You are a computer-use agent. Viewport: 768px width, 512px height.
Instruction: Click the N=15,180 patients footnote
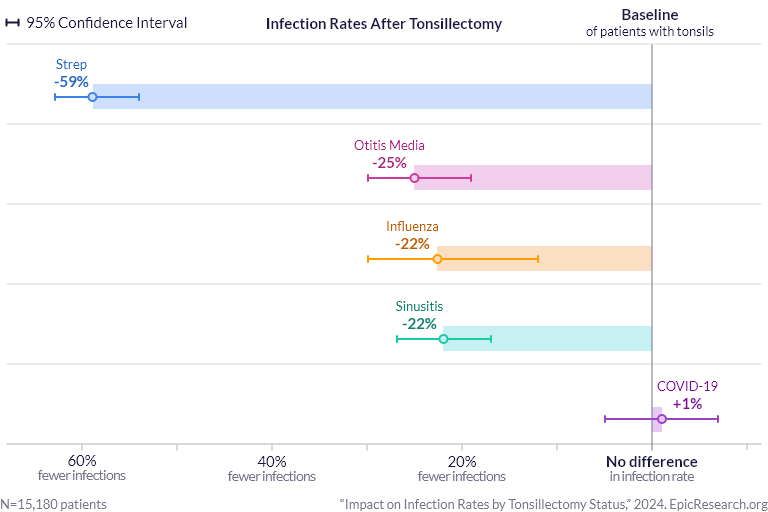pyautogui.click(x=53, y=505)
